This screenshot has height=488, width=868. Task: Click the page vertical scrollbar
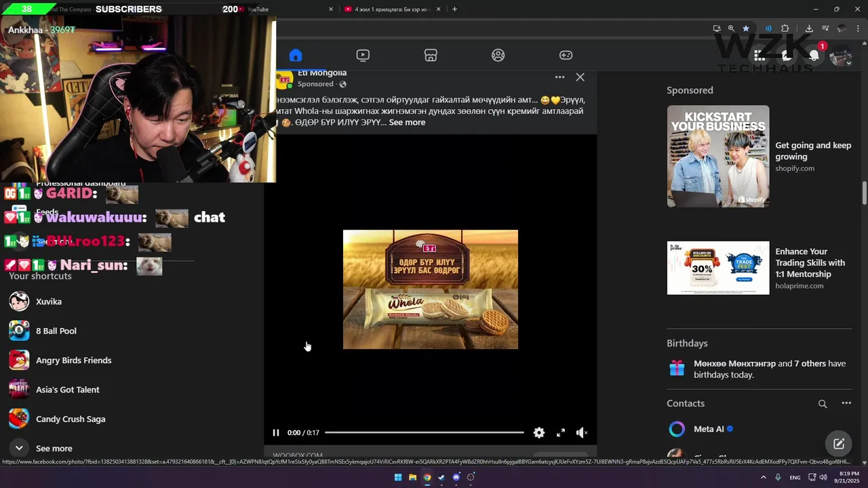(865, 193)
